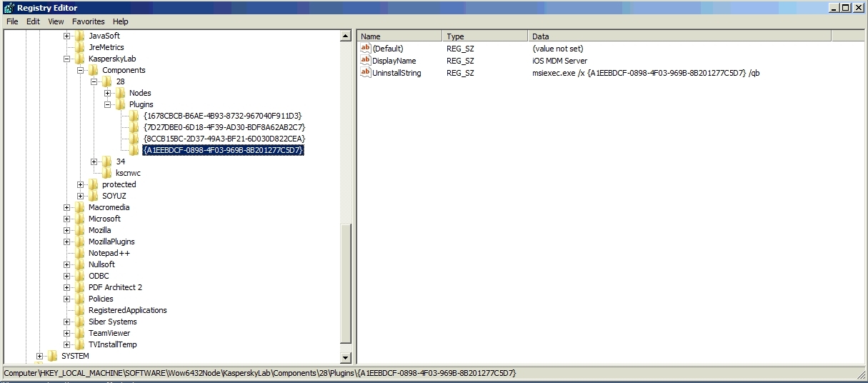This screenshot has height=383, width=868.
Task: Sort values by Name column header
Action: point(400,36)
